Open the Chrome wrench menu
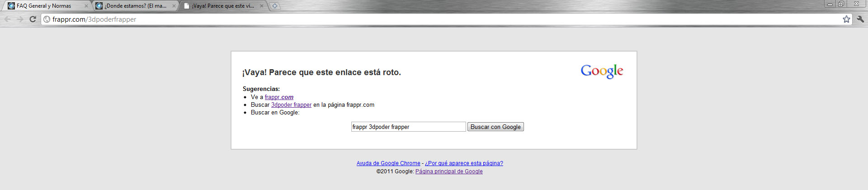The height and width of the screenshot is (190, 868). 860,19
